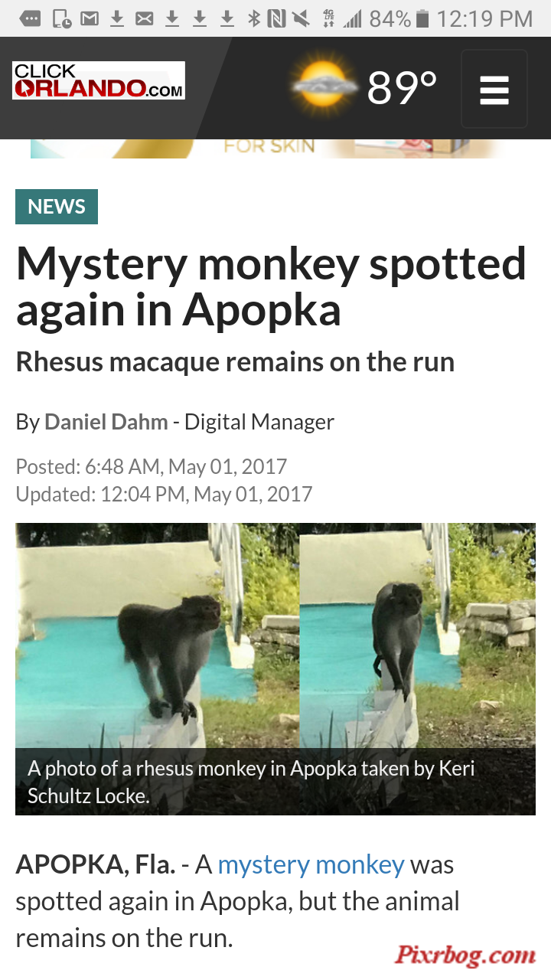The width and height of the screenshot is (551, 980).
Task: Tap the Bluetooth status bar icon
Action: [x=254, y=18]
